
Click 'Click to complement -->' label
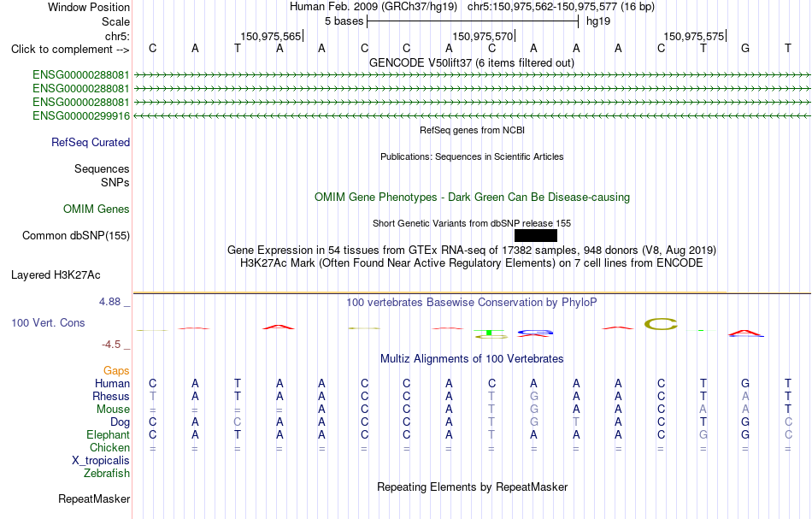[70, 50]
